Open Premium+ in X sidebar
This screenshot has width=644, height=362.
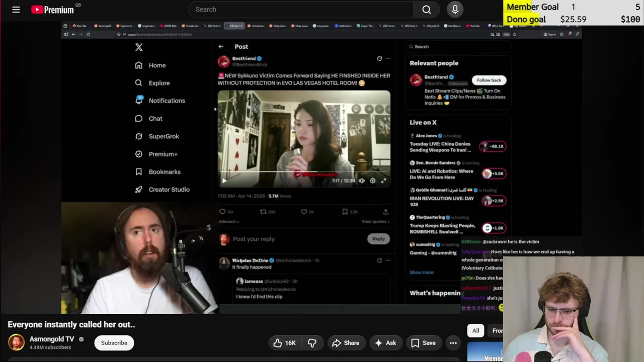pyautogui.click(x=156, y=154)
